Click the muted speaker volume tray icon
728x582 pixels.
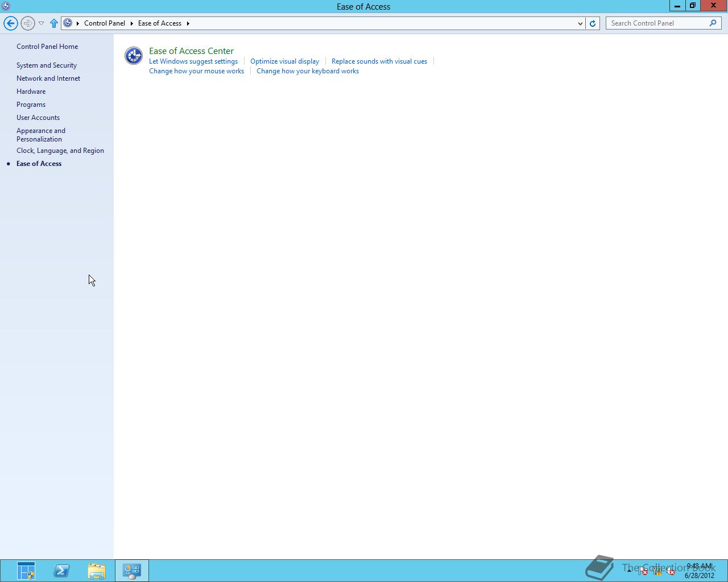click(x=671, y=571)
